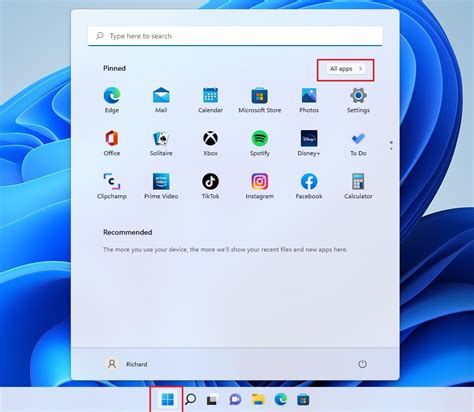Go to next pinned apps page dots
474x412 pixels.
(391, 145)
